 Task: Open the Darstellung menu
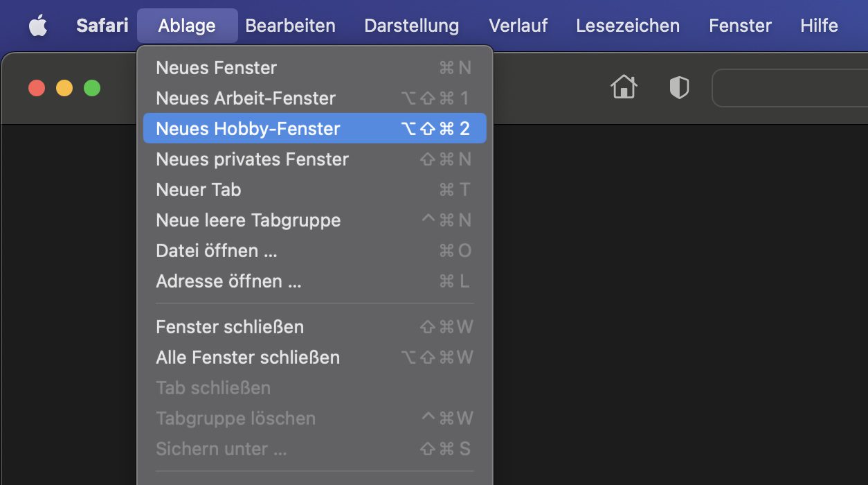point(412,26)
